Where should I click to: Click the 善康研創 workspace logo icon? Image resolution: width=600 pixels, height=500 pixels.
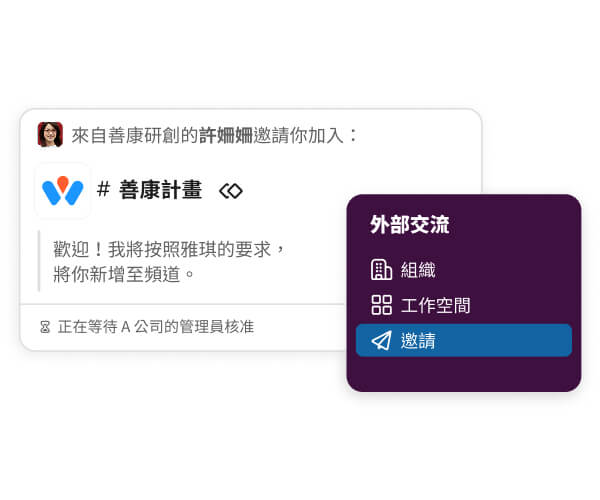point(63,191)
